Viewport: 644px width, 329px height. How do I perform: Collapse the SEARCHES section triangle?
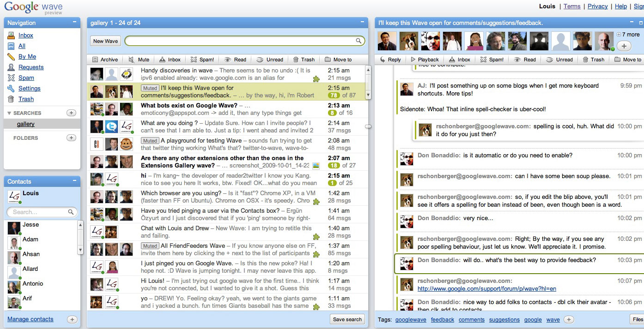(9, 113)
